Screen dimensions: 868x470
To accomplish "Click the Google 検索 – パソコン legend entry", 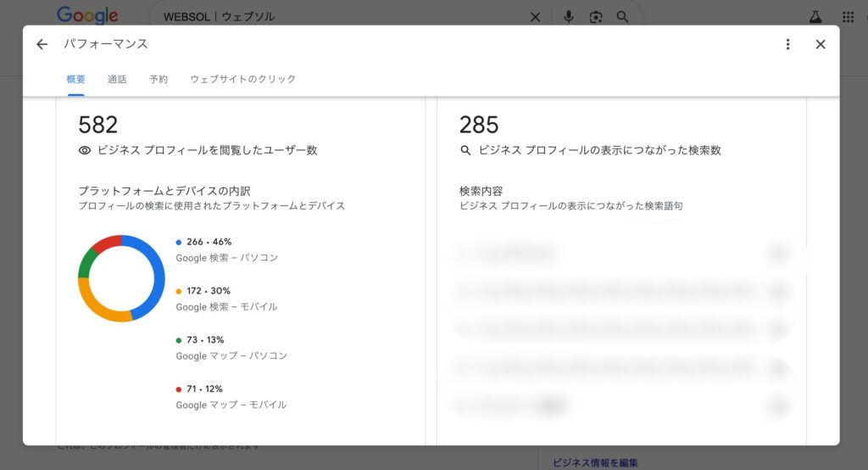I will [x=226, y=257].
